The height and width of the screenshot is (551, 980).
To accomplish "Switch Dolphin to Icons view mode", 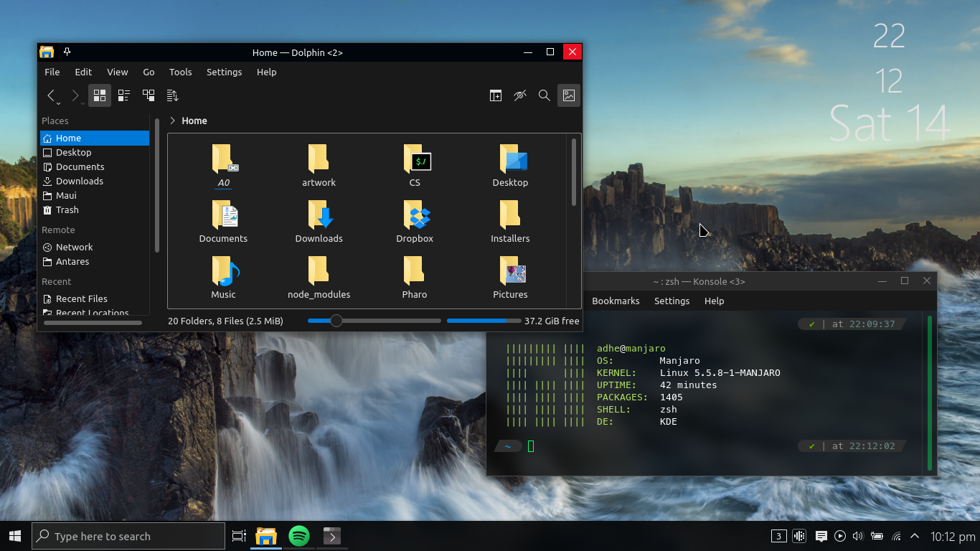I will coord(100,95).
